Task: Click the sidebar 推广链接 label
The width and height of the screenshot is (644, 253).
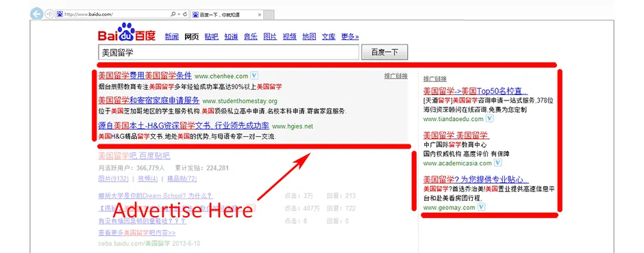Action: coord(434,79)
